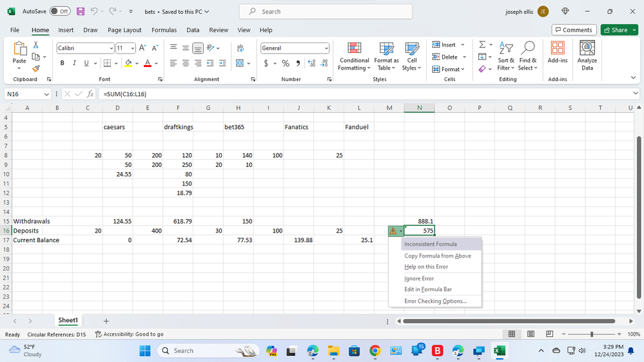Expand the formula bar with the chevron
The height and width of the screenshot is (362, 644).
click(x=636, y=93)
